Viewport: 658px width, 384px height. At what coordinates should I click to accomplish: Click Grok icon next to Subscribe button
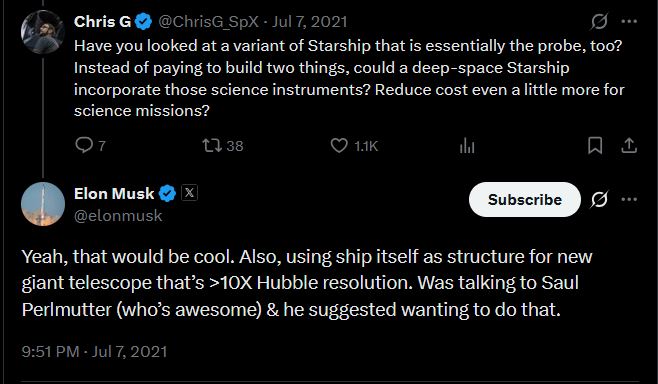click(599, 199)
